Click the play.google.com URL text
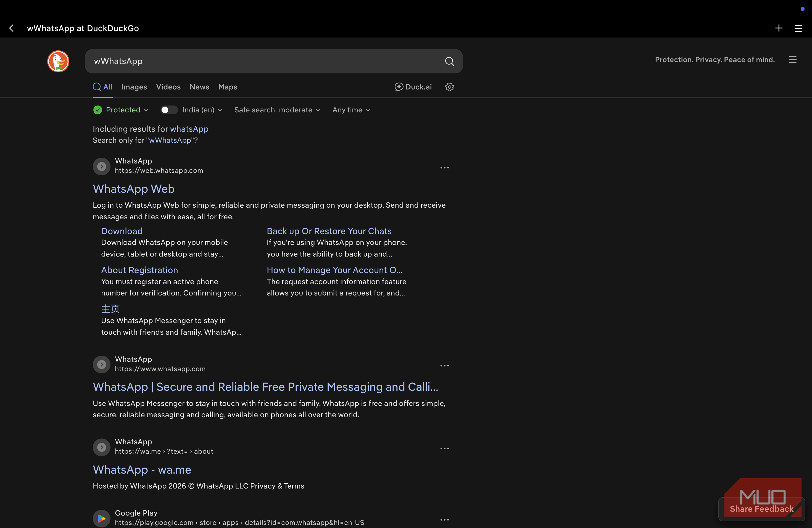Image resolution: width=812 pixels, height=528 pixels. tap(239, 522)
